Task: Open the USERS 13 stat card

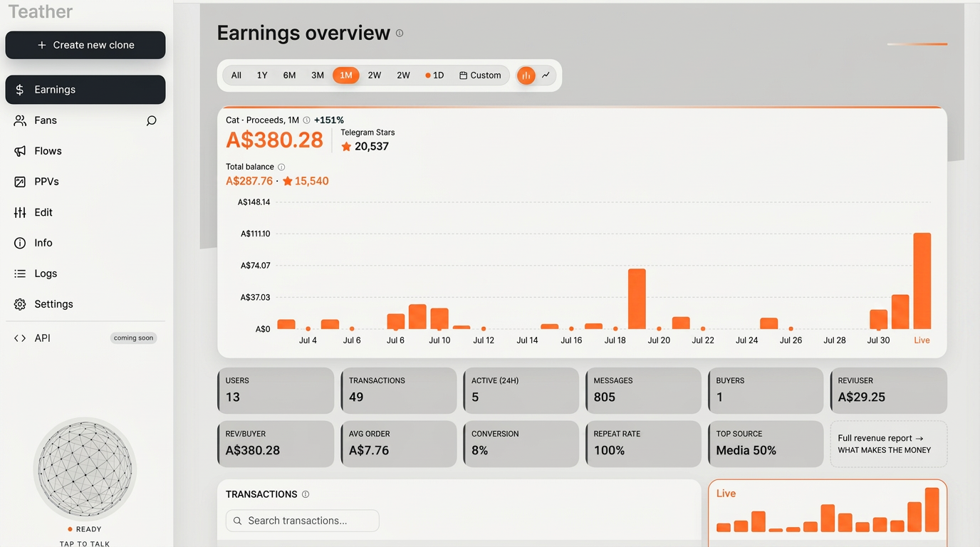Action: point(276,390)
